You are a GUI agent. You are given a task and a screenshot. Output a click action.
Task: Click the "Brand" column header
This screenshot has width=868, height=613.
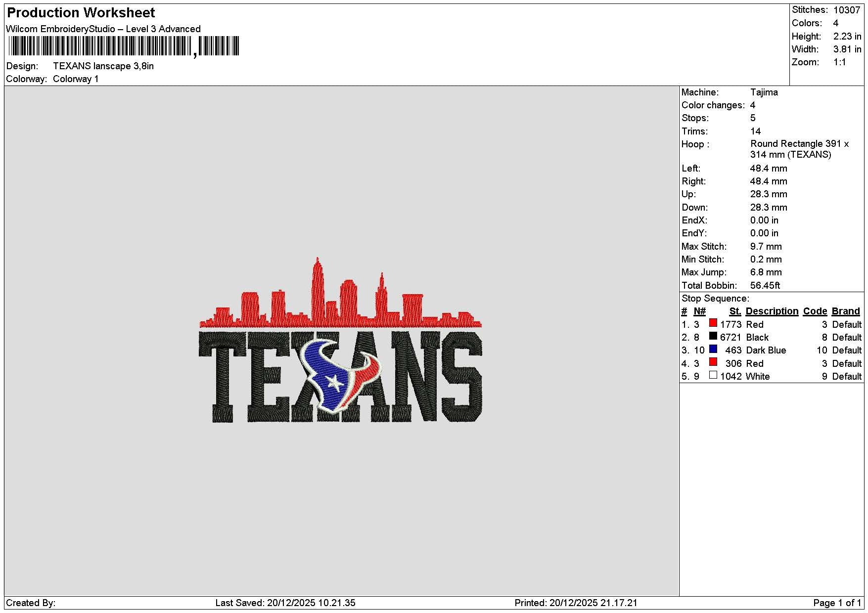tap(846, 311)
